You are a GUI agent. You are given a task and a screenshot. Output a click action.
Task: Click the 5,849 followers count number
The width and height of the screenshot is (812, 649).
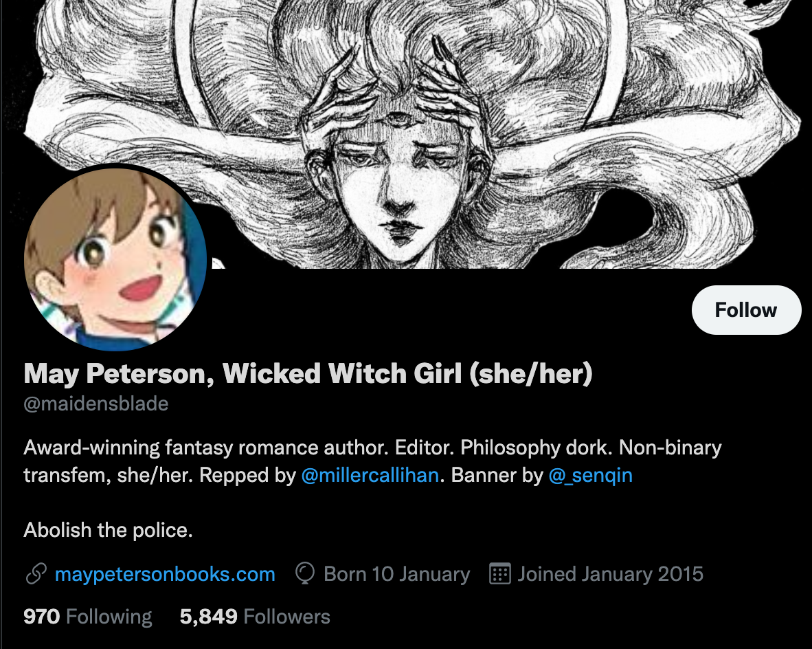coord(208,617)
